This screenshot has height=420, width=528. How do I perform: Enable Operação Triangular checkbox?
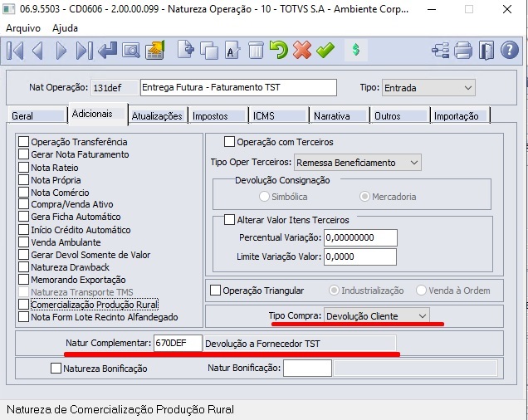[x=215, y=290]
